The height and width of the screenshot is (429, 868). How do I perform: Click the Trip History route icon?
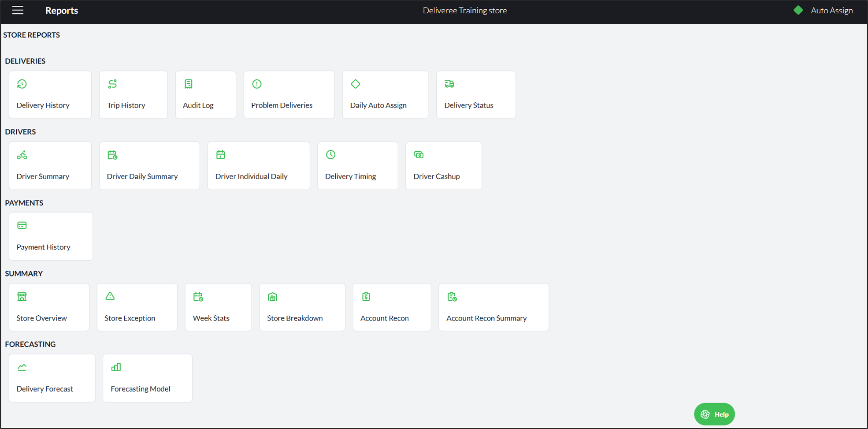[112, 84]
